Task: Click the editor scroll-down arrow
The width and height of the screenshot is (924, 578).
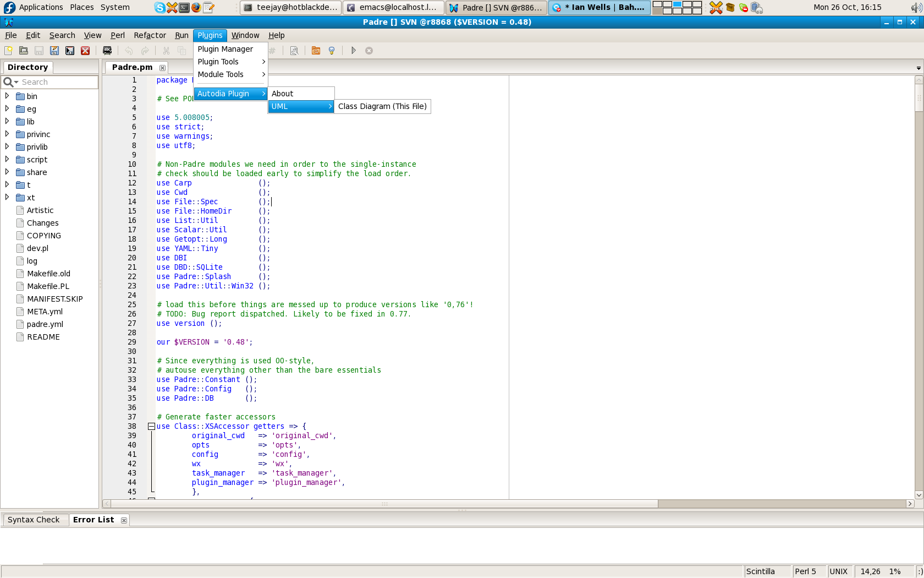Action: [919, 495]
